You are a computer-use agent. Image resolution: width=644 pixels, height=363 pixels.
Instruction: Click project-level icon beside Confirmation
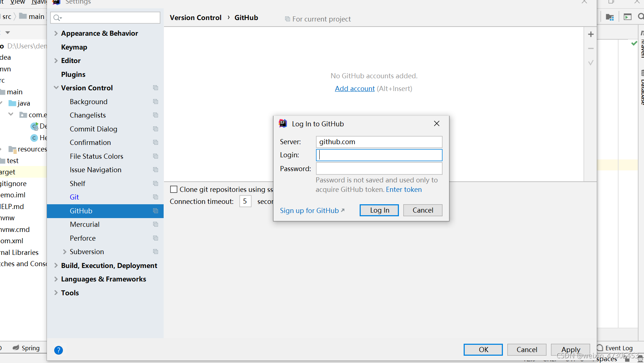click(156, 142)
